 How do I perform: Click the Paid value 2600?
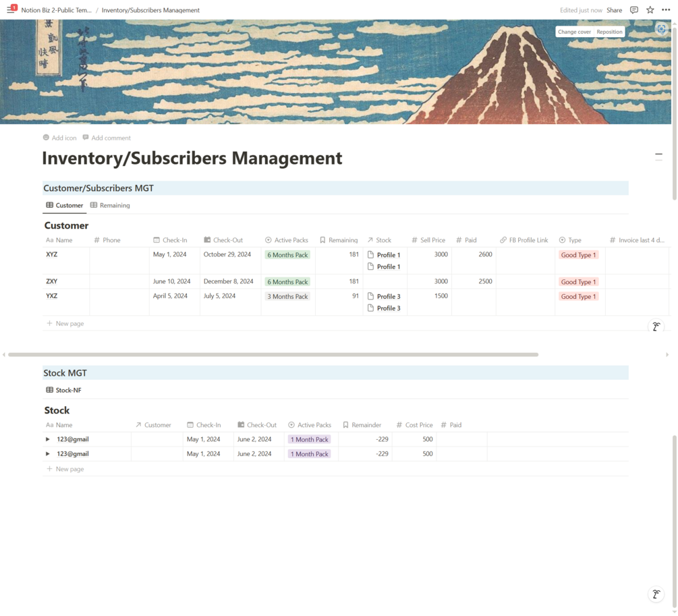click(485, 254)
